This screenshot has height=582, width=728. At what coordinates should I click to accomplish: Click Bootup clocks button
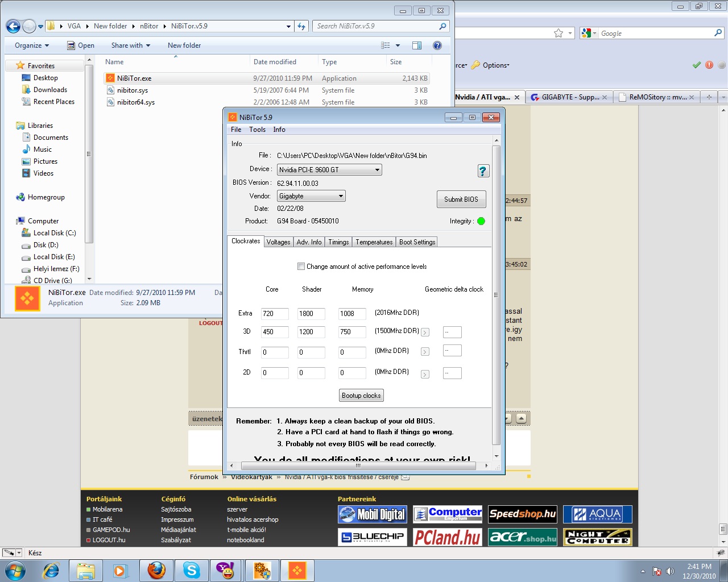tap(361, 396)
